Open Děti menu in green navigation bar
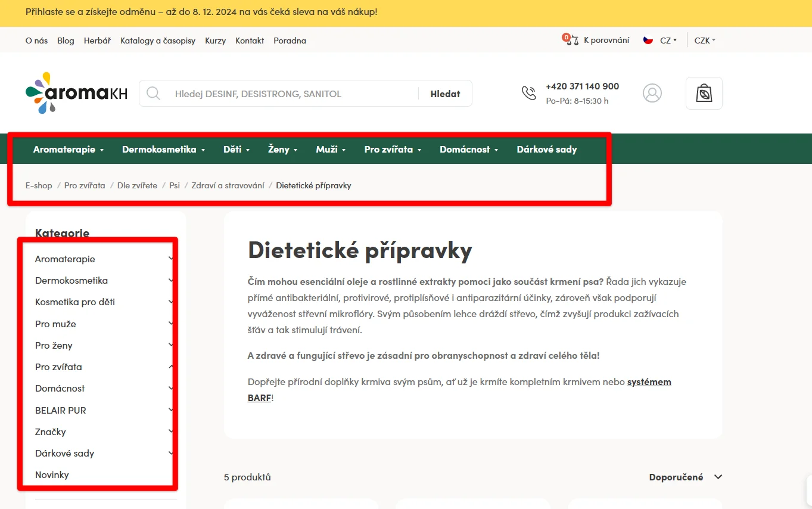This screenshot has width=812, height=509. 237,150
